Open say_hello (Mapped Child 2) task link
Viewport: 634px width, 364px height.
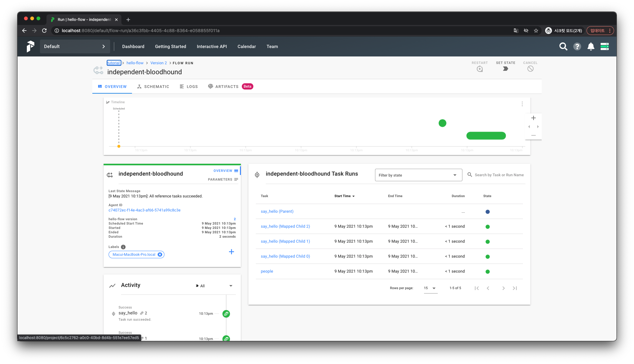click(285, 226)
